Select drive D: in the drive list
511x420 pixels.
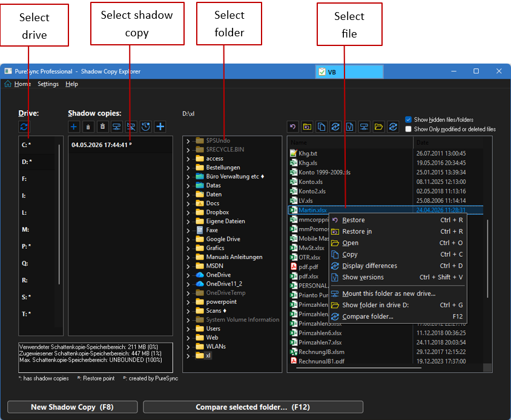tap(37, 162)
